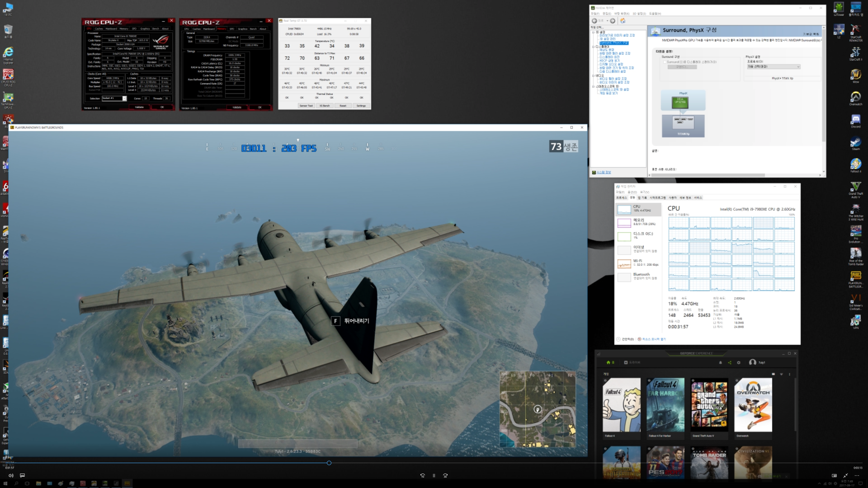The image size is (868, 488).
Task: Collapse Task Manager with 간단히 toggle
Action: pos(625,339)
